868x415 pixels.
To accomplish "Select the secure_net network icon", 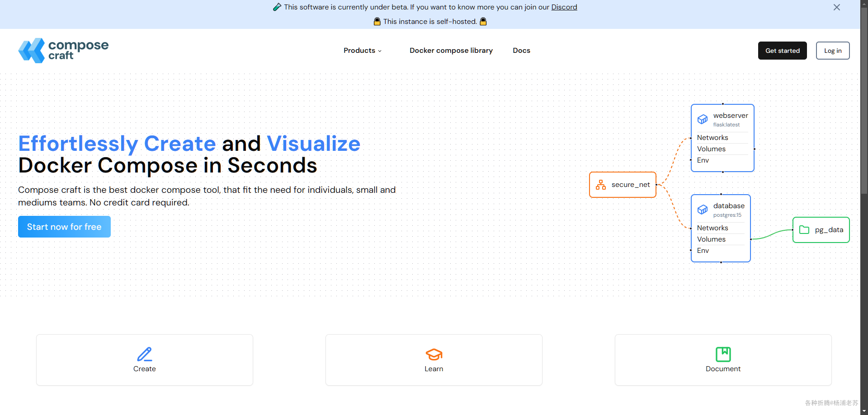I will [x=601, y=185].
